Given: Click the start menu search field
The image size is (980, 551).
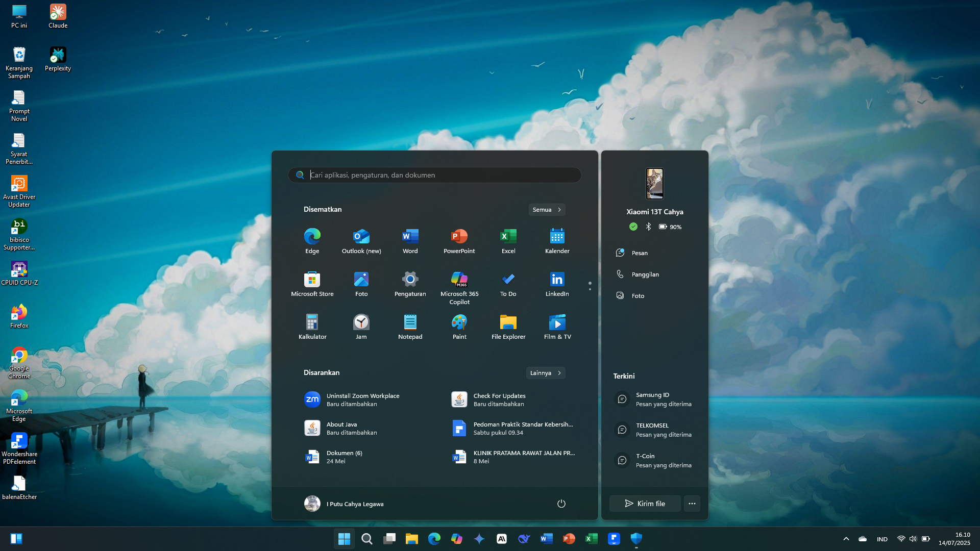Looking at the screenshot, I should pyautogui.click(x=434, y=175).
